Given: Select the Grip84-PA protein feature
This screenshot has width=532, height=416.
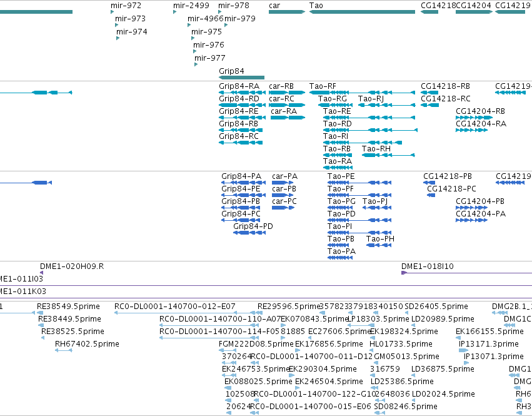Looking at the screenshot, I should (x=243, y=183).
